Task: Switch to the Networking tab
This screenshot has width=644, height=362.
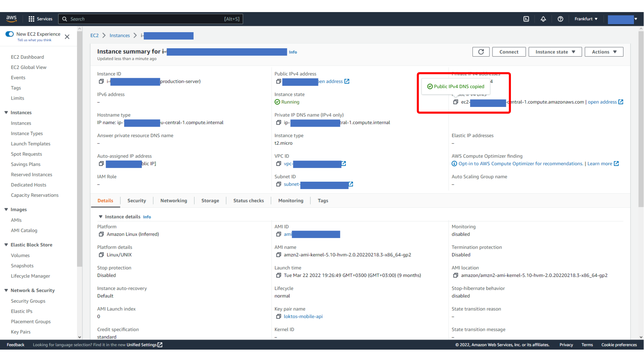Action: click(174, 200)
